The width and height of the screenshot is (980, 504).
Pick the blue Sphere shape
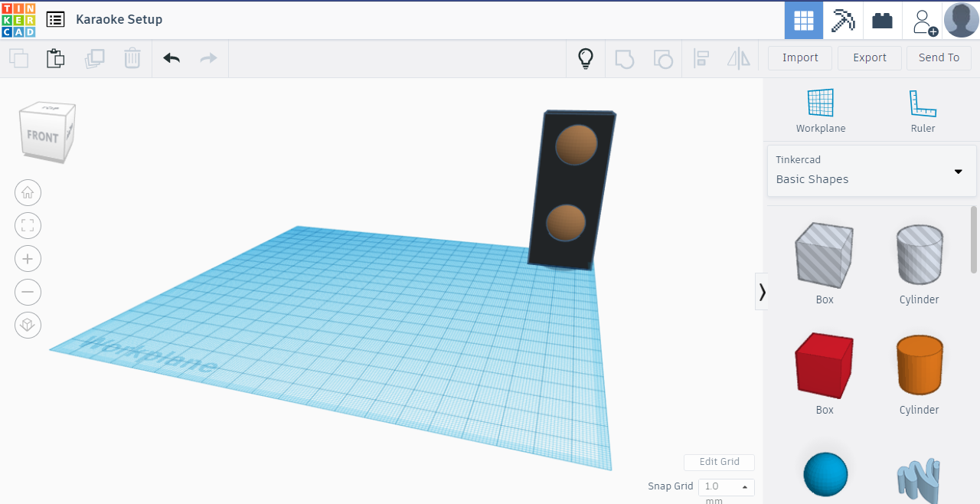[x=825, y=475]
